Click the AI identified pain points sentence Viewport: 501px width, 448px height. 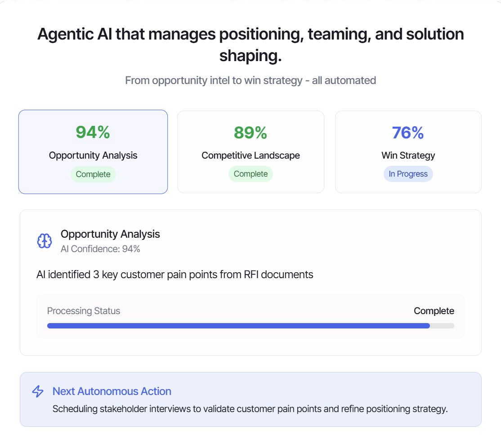[175, 275]
